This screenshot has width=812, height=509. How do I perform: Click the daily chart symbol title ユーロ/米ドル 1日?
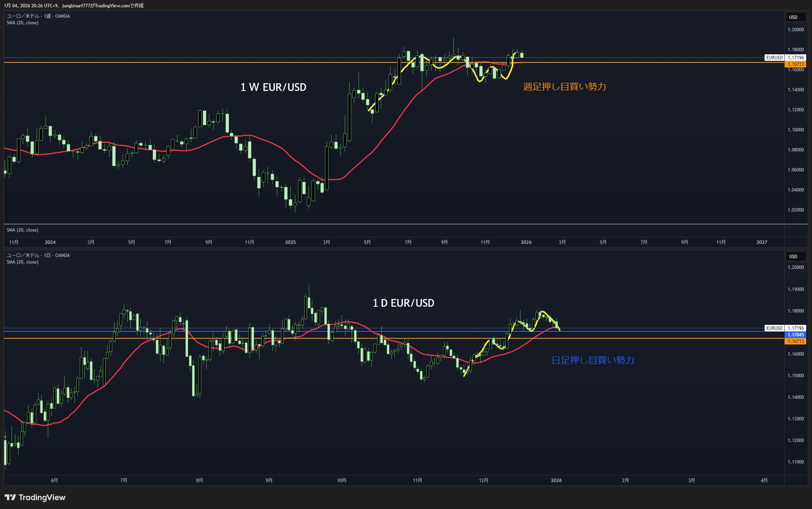click(x=38, y=255)
